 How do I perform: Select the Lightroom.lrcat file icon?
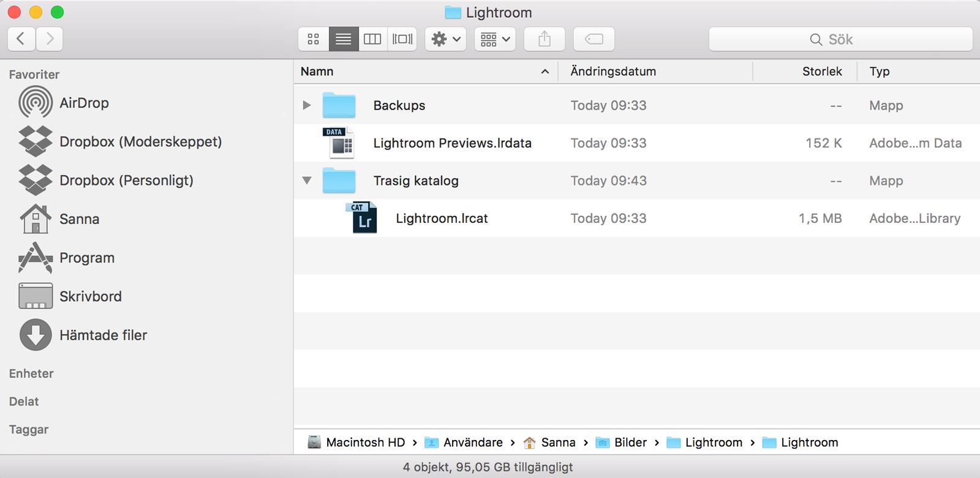[361, 218]
